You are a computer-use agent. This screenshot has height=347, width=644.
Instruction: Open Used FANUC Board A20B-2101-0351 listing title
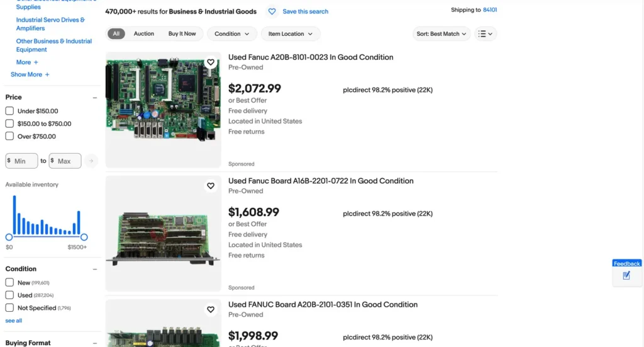tap(323, 305)
